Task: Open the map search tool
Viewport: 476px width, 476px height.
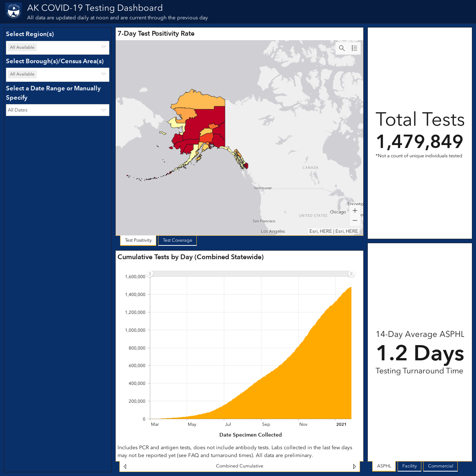Action: (x=342, y=48)
